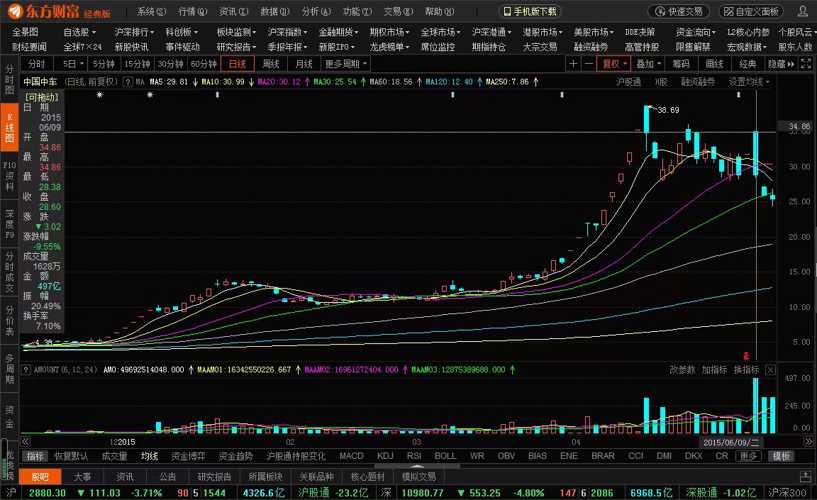Open 设置均线 dropdown
The image size is (817, 500).
[x=749, y=82]
